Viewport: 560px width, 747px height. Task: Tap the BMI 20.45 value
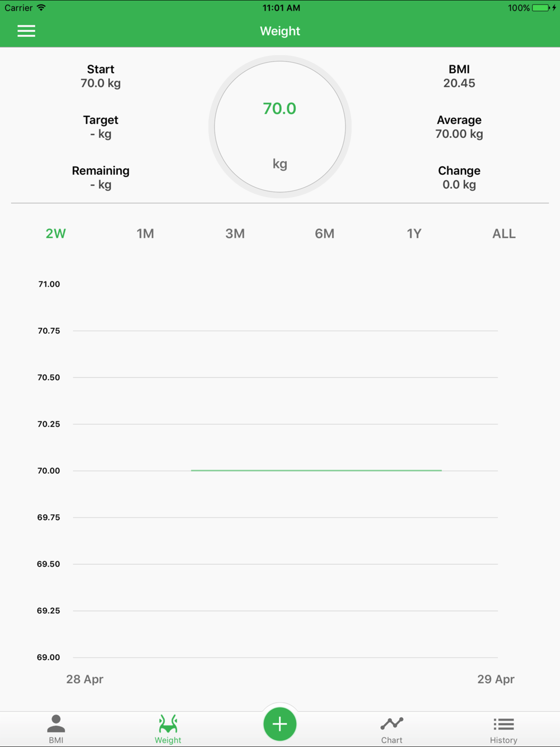[459, 83]
